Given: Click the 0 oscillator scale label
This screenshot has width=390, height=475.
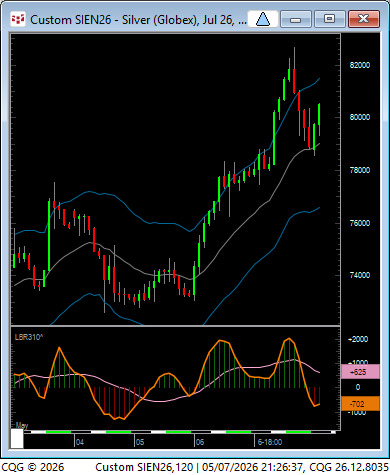Looking at the screenshot, I should coord(358,387).
